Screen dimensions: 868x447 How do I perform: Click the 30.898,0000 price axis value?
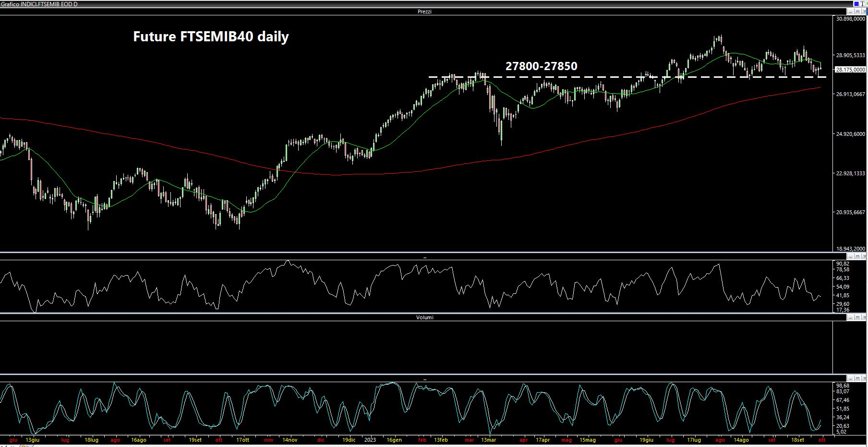(851, 19)
